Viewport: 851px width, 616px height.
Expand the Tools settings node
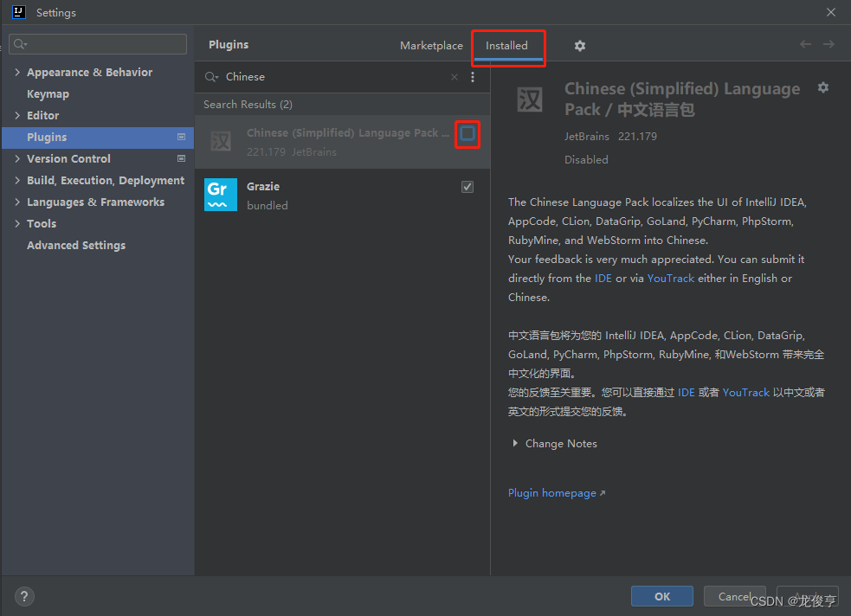tap(17, 224)
